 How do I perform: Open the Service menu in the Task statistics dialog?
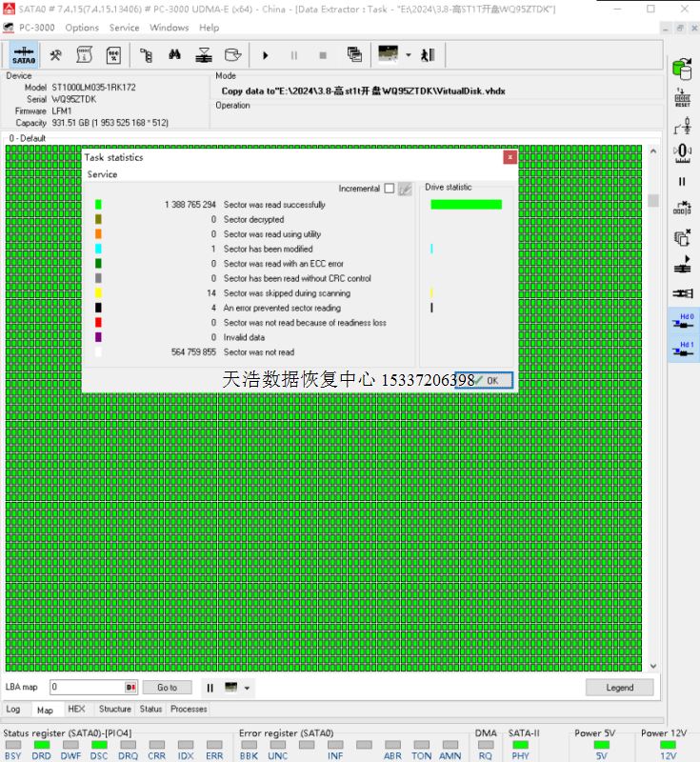(x=102, y=175)
